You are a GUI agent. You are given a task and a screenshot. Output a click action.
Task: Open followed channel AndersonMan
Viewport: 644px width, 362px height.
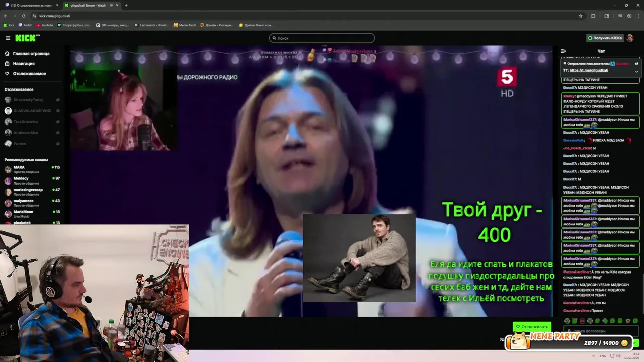32,133
